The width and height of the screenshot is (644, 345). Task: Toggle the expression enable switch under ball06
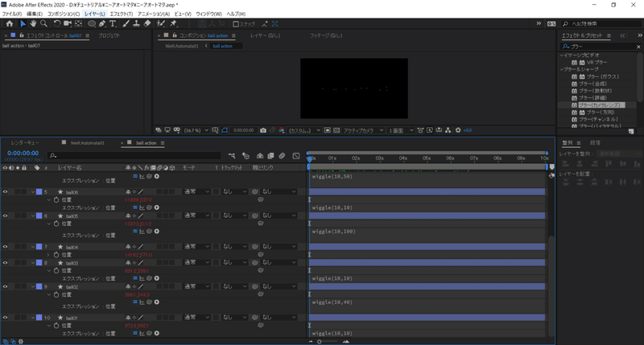[x=135, y=207]
